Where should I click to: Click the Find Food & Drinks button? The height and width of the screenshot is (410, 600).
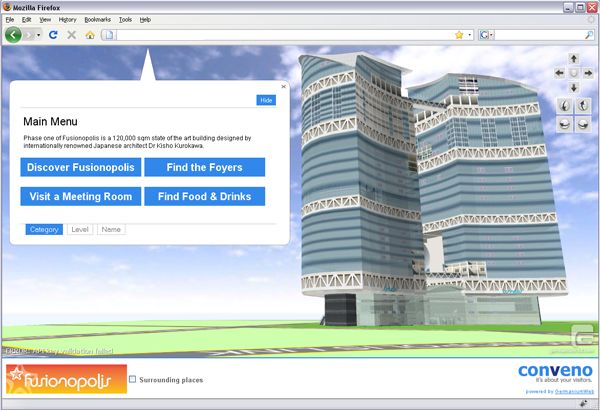204,196
